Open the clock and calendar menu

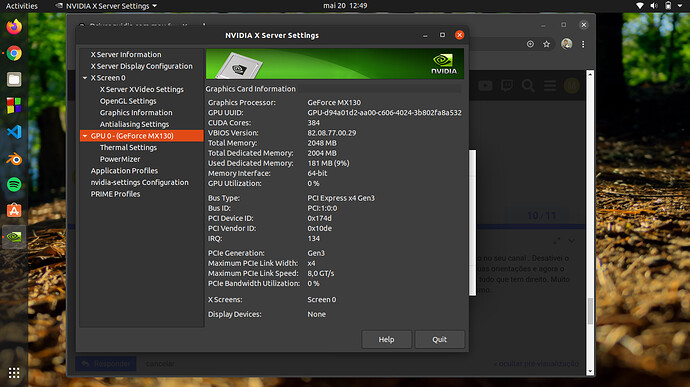[x=345, y=6]
